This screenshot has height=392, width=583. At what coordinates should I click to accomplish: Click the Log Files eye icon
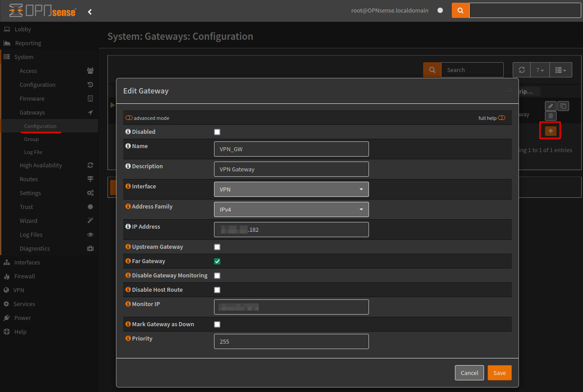pos(90,234)
